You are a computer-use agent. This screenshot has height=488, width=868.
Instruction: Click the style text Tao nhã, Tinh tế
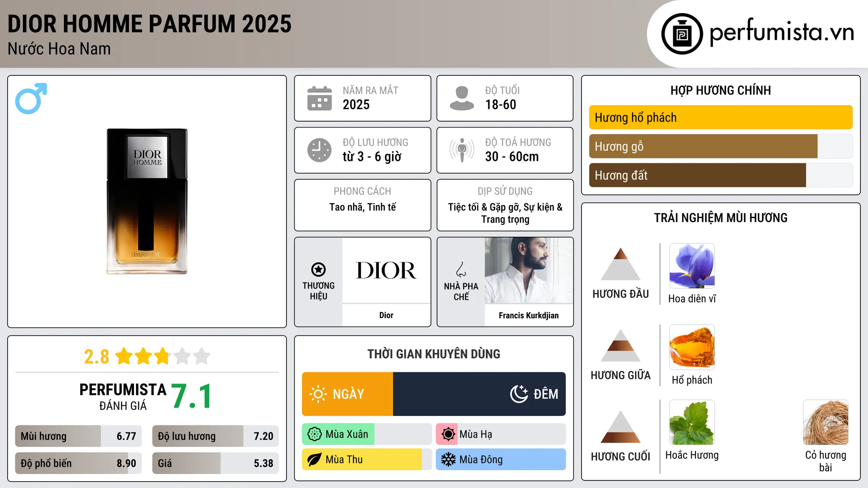(x=363, y=207)
